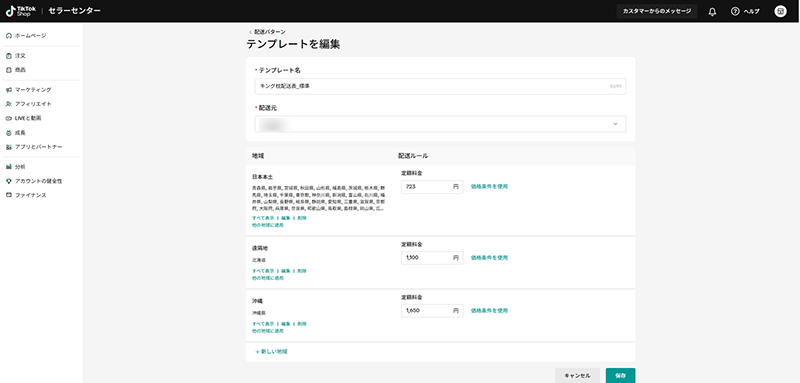Click the 地域 column header
Viewport: 800px width, 383px height.
click(258, 156)
